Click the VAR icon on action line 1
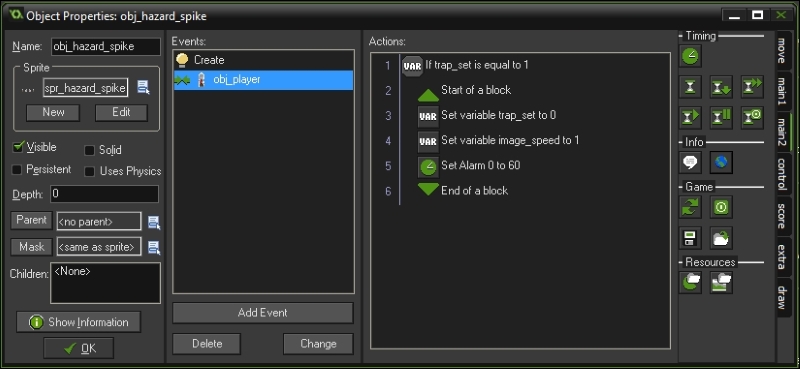 pos(412,66)
